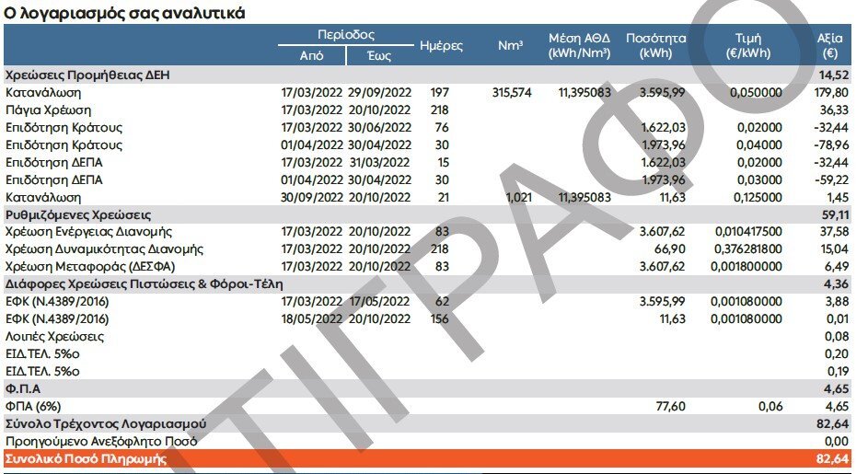This screenshot has height=474, width=868.
Task: Select the quantity value 66,90
Action: (670, 249)
